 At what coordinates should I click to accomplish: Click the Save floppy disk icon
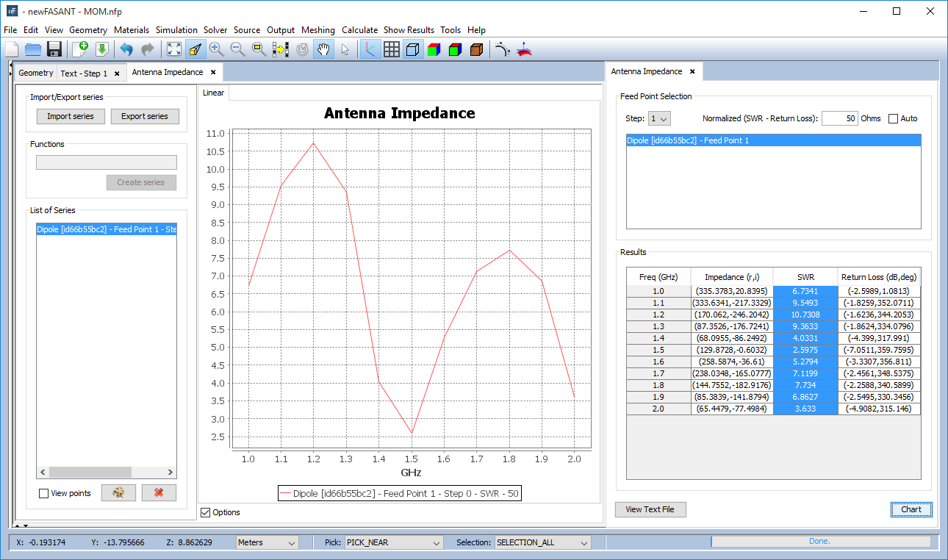click(54, 49)
